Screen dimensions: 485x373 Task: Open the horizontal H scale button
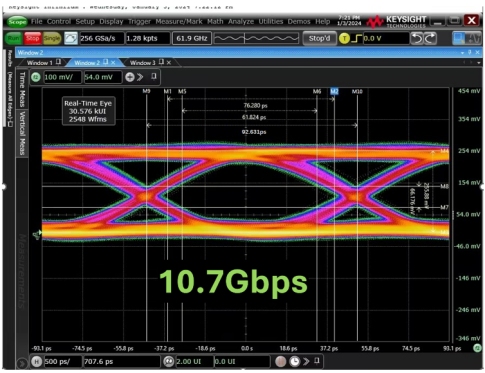[x=36, y=361]
